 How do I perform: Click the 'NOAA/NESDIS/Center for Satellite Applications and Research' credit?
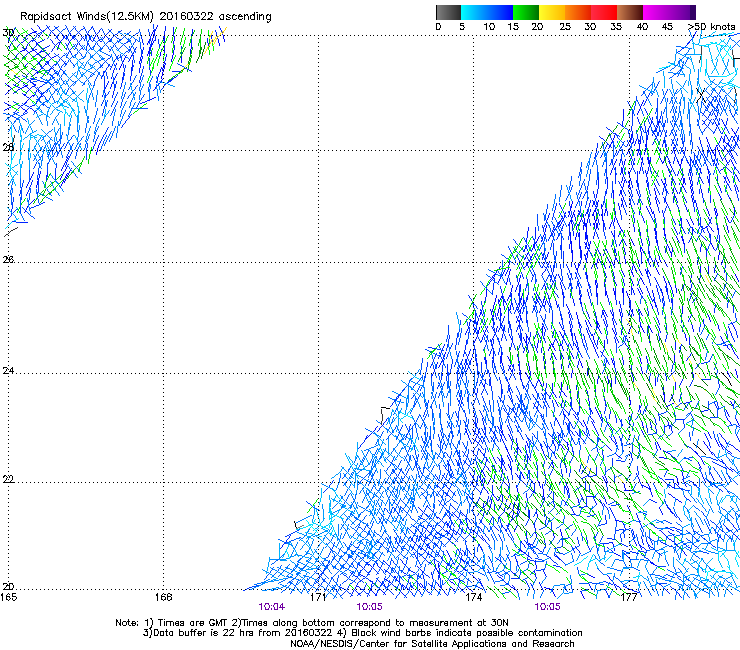(x=432, y=644)
